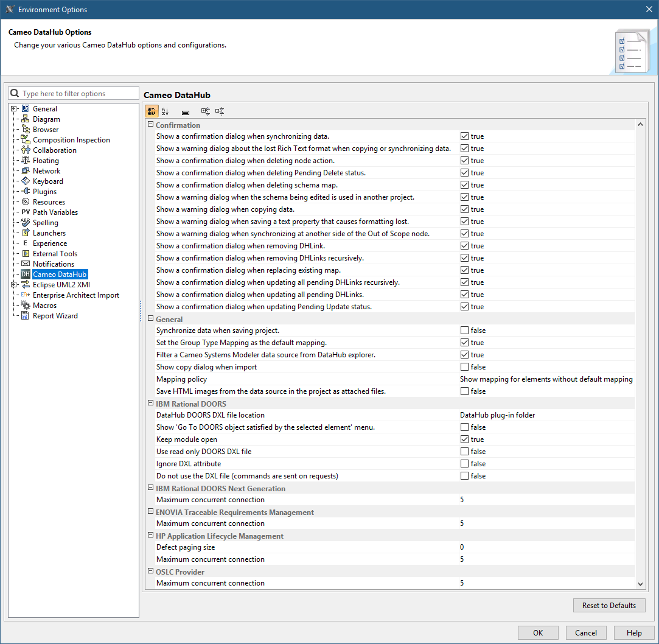Select the Categorized view toolbar icon

point(152,111)
